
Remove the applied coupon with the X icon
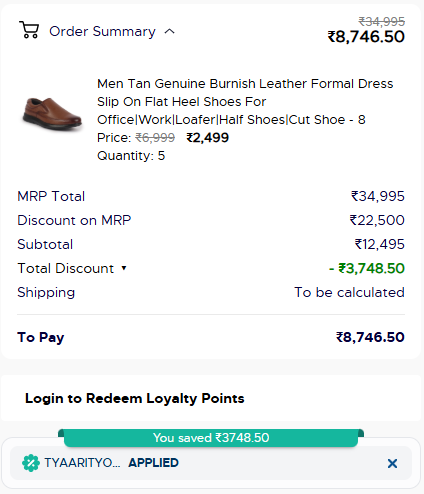(392, 463)
